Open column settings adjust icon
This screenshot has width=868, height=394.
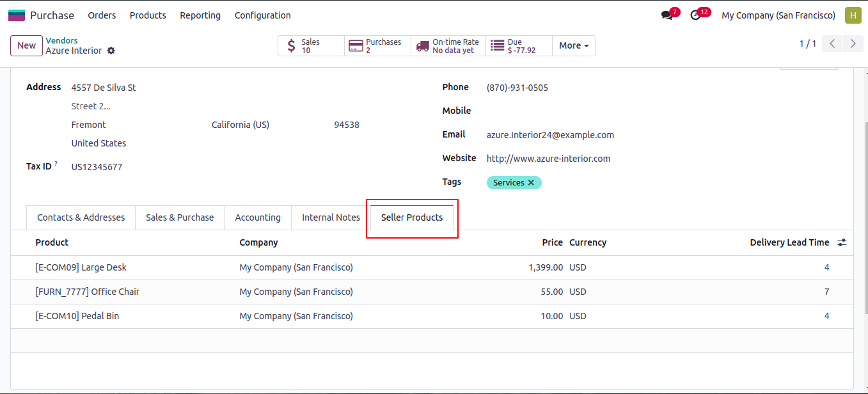842,242
